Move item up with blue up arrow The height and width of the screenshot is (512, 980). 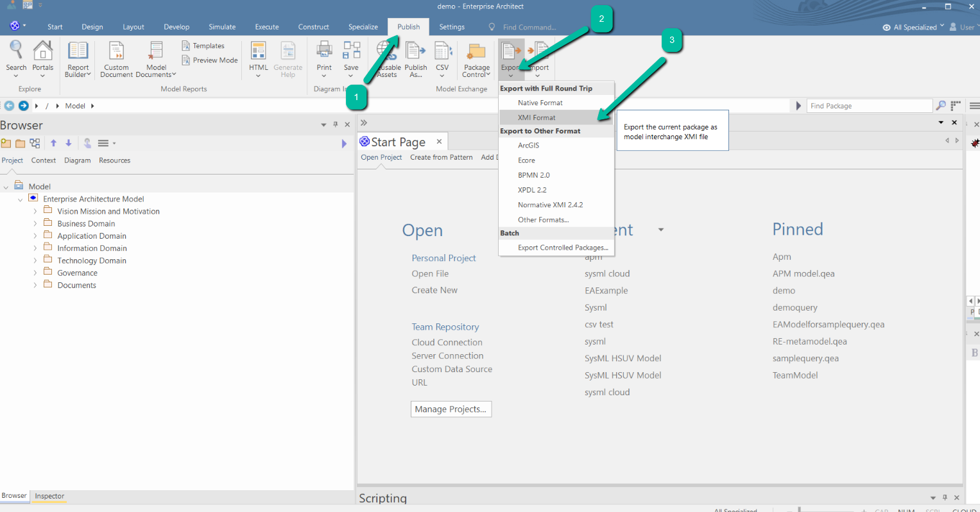pyautogui.click(x=53, y=143)
